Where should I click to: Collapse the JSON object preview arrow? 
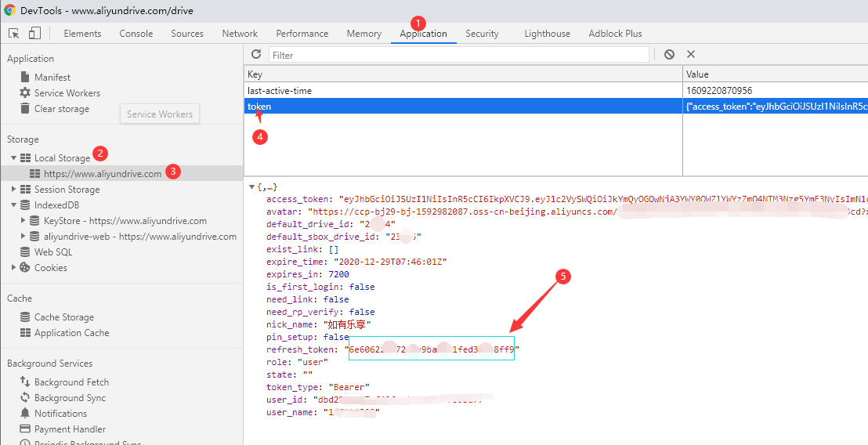click(x=251, y=187)
